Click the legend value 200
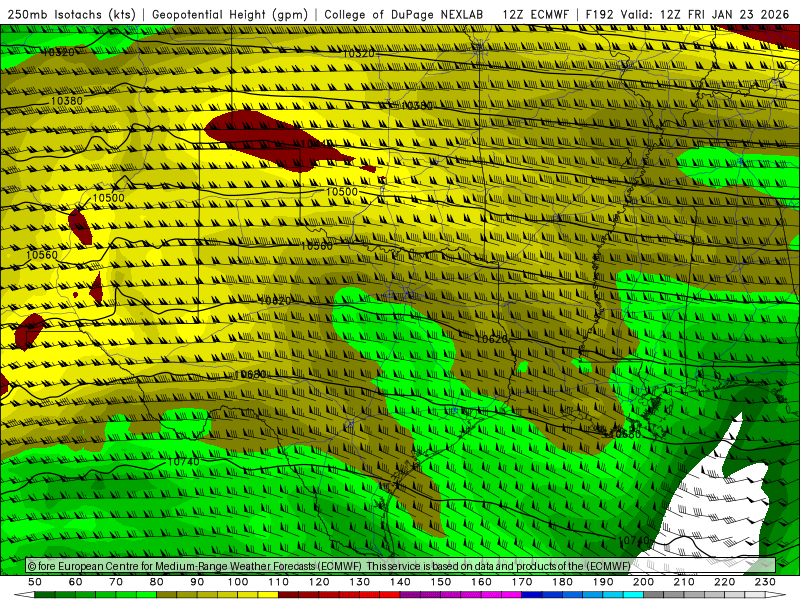Screen dimensions: 800x600 (x=643, y=582)
